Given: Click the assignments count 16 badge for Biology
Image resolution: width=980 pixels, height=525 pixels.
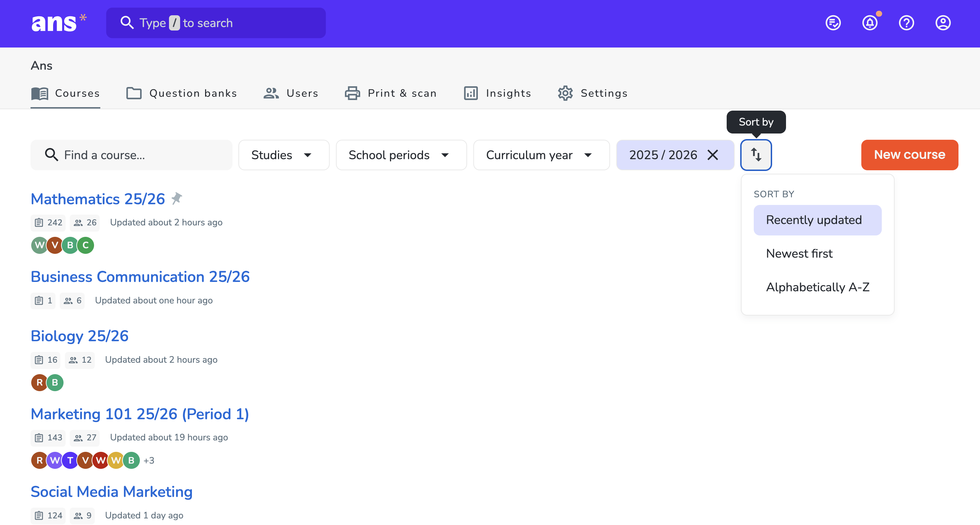Looking at the screenshot, I should [46, 360].
